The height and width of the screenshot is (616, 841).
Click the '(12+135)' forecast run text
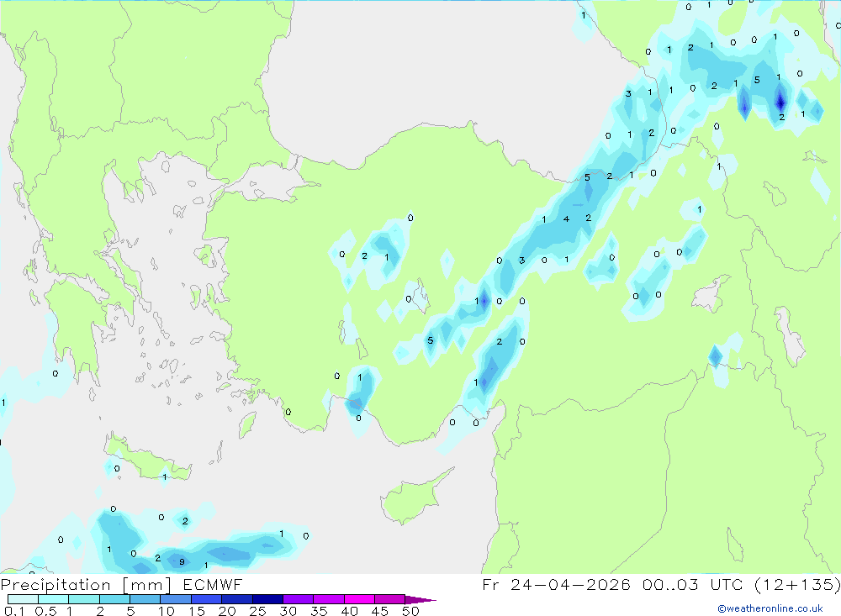(x=797, y=584)
